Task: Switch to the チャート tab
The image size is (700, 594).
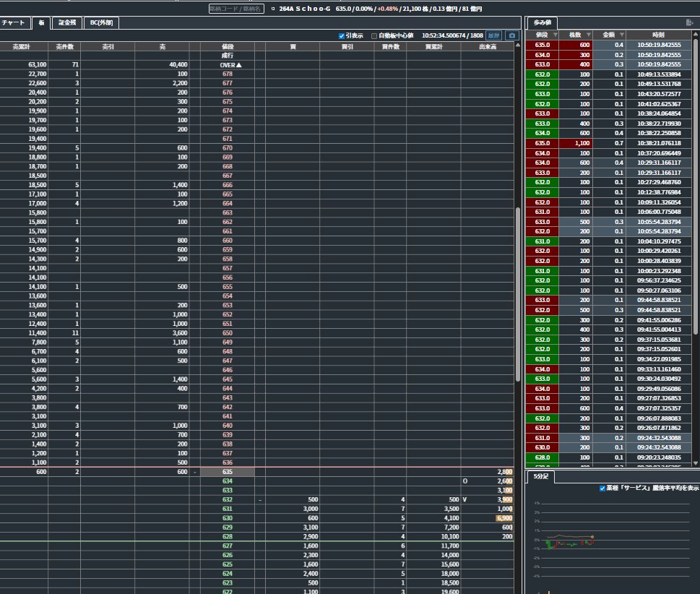Action: [14, 23]
